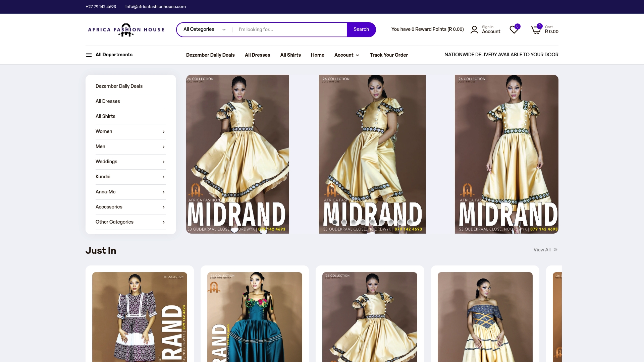Go to Home in navigation bar
Viewport: 644px width, 362px height.
[x=318, y=55]
